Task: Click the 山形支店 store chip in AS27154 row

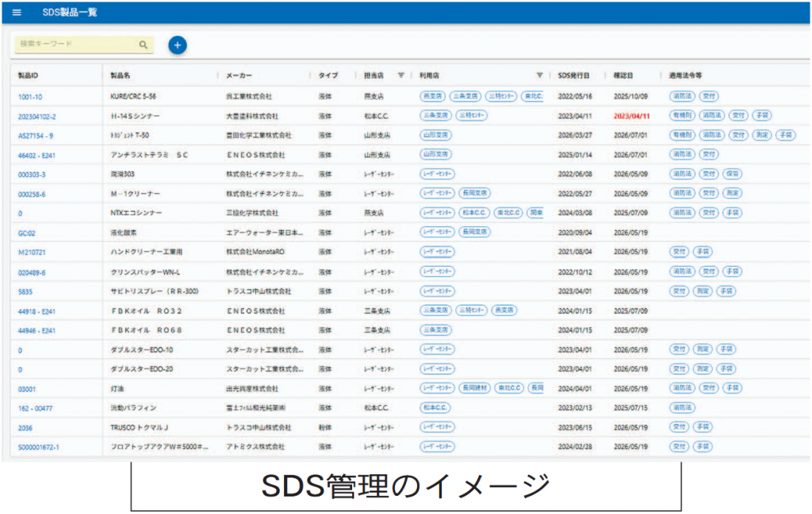Action: coord(435,135)
